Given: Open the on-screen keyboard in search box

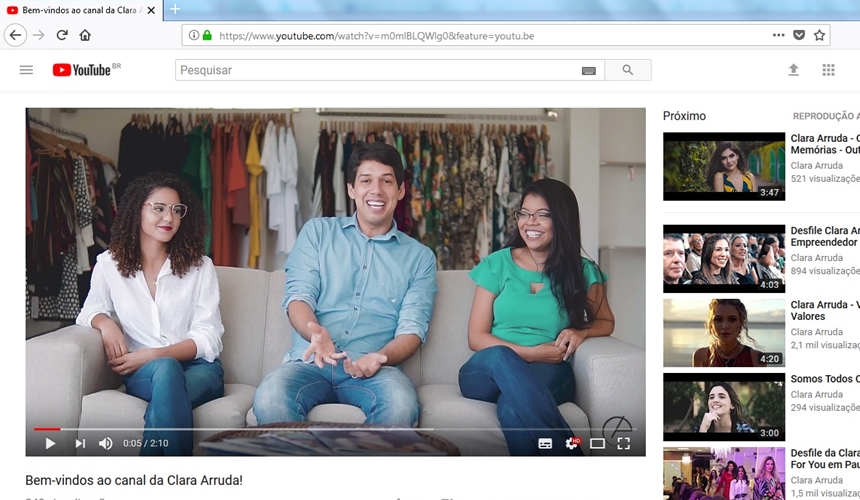Looking at the screenshot, I should 588,71.
